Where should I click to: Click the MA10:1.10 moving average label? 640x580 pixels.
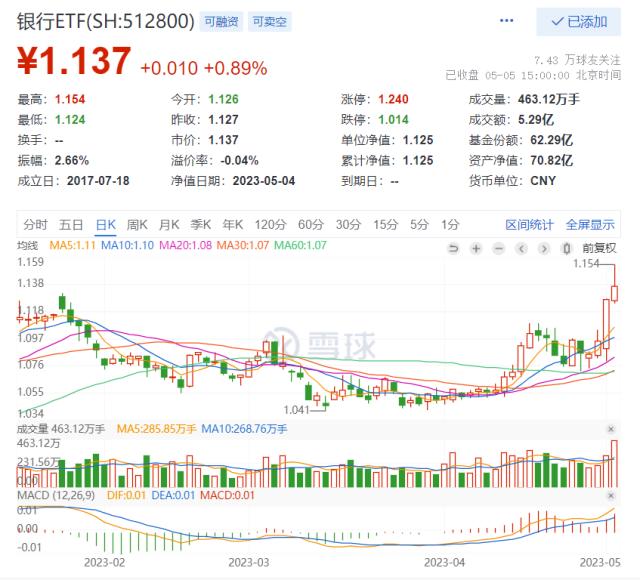[127, 245]
